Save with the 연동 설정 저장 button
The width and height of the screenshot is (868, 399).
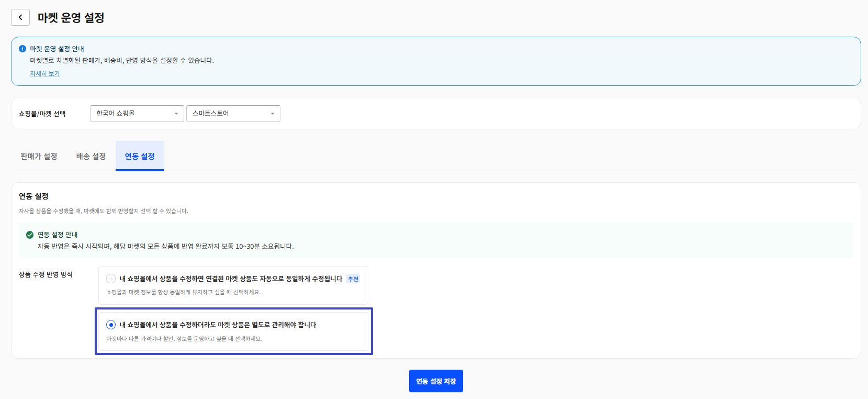pyautogui.click(x=436, y=381)
